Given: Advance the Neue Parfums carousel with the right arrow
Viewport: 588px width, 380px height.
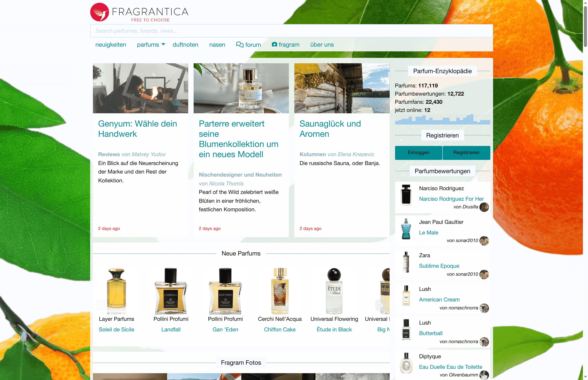Looking at the screenshot, I should [381, 305].
